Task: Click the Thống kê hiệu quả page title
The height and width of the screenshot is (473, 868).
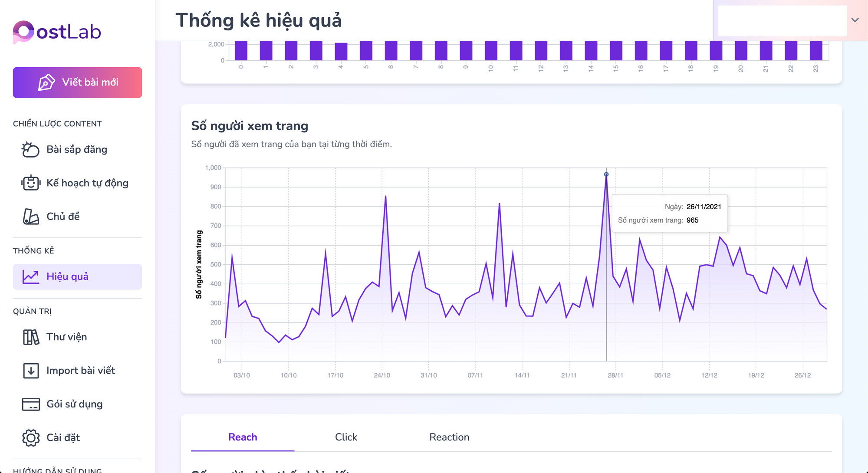Action: pos(259,20)
